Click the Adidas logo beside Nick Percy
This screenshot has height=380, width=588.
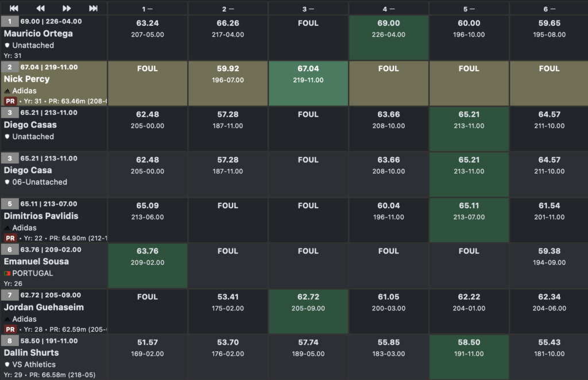tap(7, 91)
